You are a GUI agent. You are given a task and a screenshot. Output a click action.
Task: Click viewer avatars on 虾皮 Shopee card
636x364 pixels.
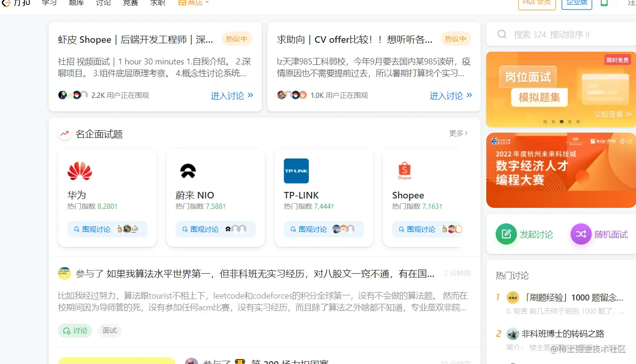(73, 95)
